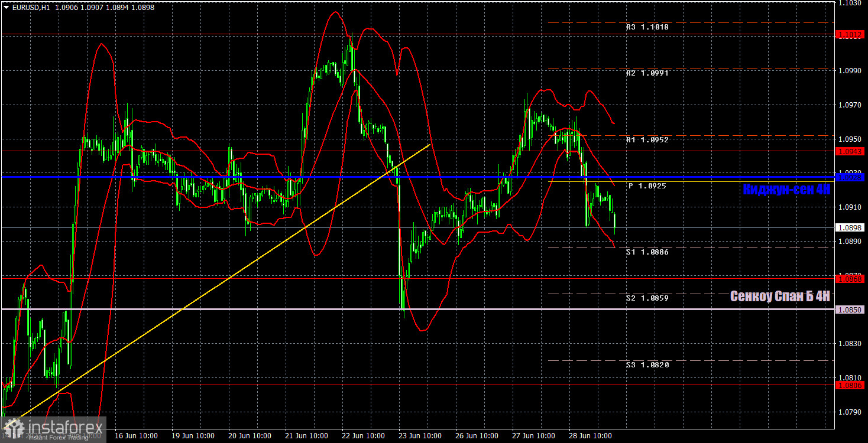This screenshot has width=868, height=443.
Task: Click the 26 Jun 10:00 time axis label
Action: (x=477, y=436)
